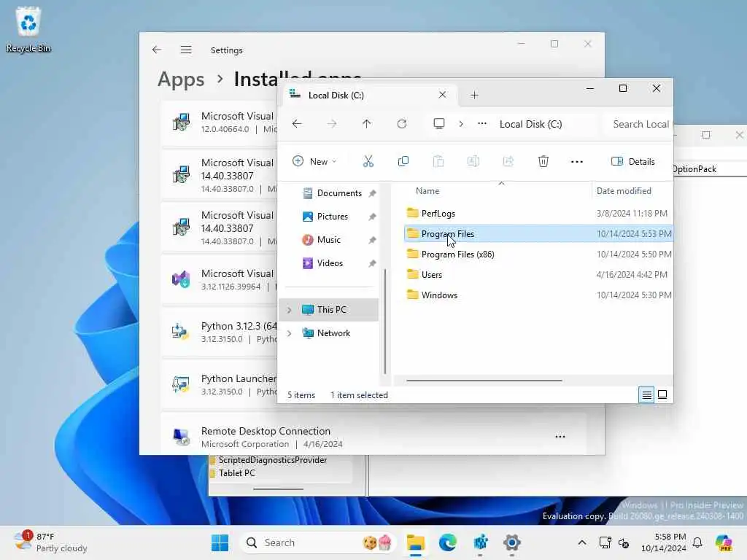The image size is (747, 560).
Task: Show hidden system tray icons
Action: point(582,542)
